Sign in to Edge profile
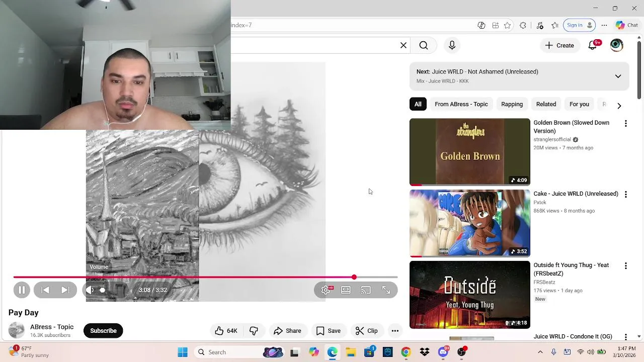644x362 pixels. (x=579, y=25)
